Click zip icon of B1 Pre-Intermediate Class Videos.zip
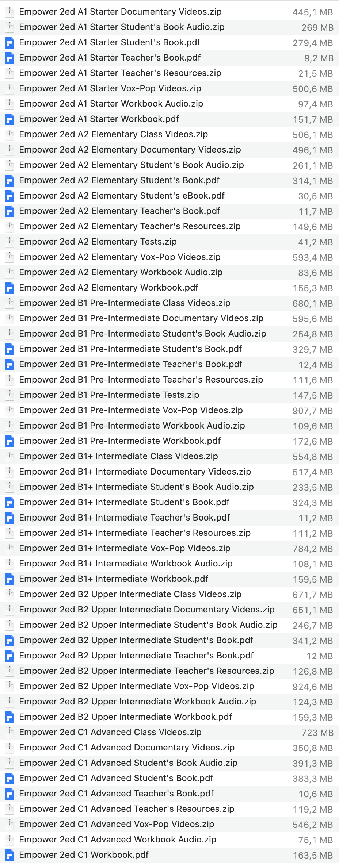 9,303
